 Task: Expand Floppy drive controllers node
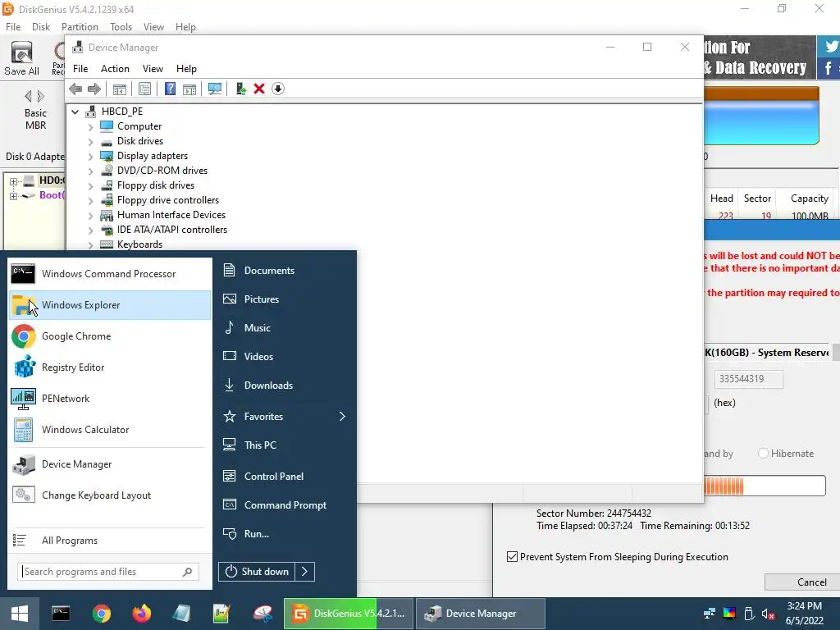coord(90,201)
